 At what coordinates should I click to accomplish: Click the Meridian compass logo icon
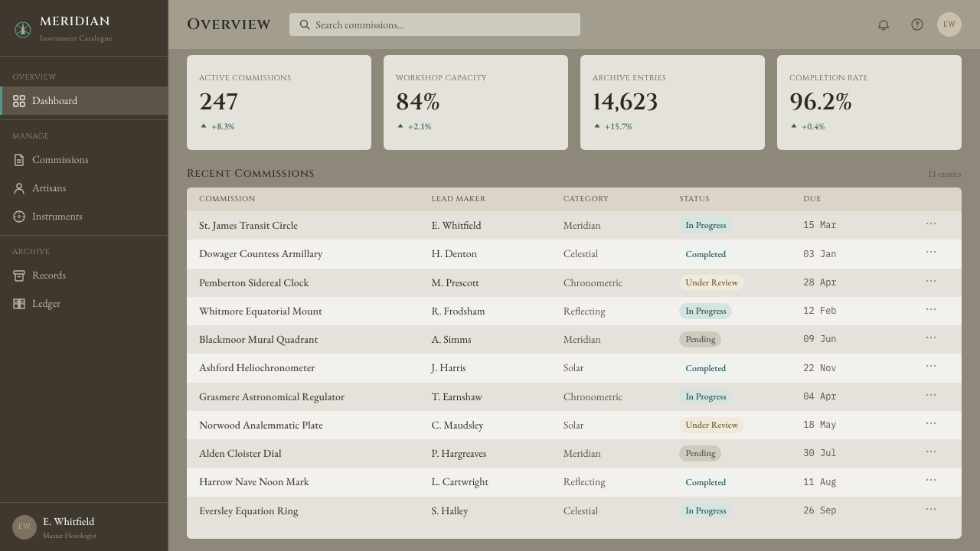click(x=23, y=30)
